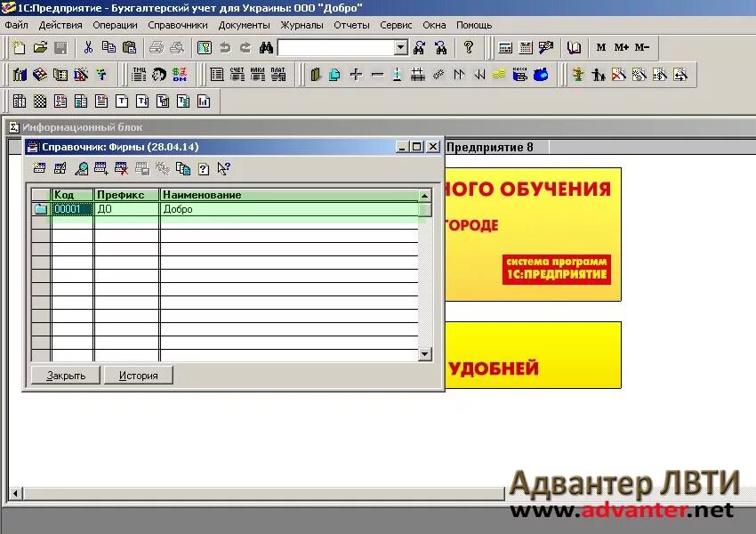Open the calculator icon

pyautogui.click(x=505, y=47)
